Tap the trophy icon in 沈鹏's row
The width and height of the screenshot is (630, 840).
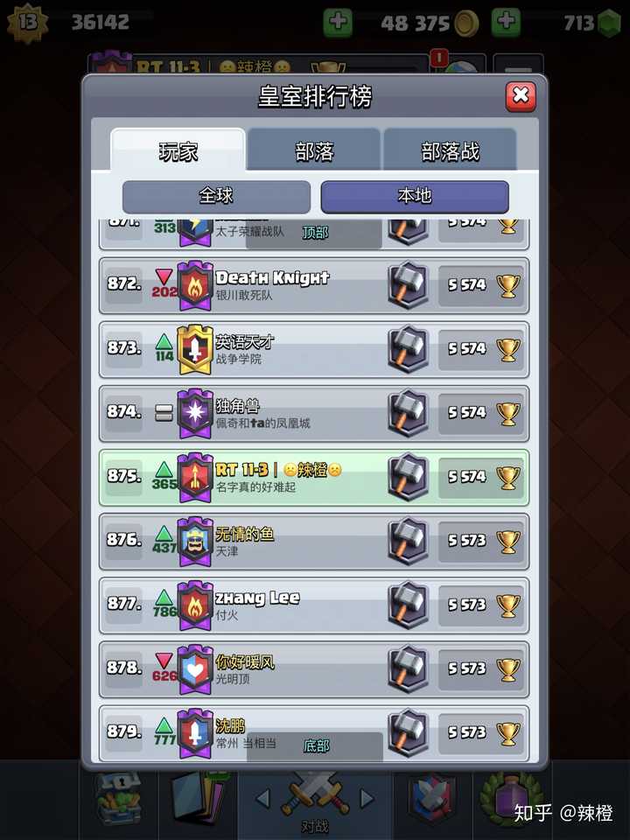[507, 733]
